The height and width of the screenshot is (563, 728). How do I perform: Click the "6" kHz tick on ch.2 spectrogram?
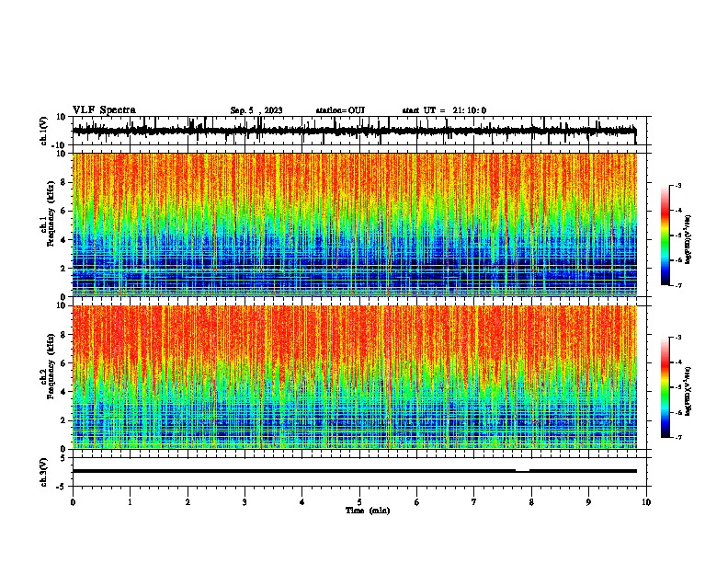coord(63,363)
